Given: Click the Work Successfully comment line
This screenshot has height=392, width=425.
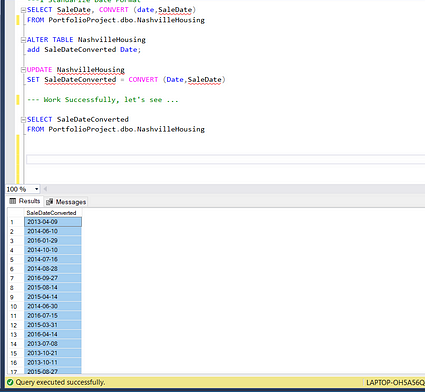Looking at the screenshot, I should 103,100.
